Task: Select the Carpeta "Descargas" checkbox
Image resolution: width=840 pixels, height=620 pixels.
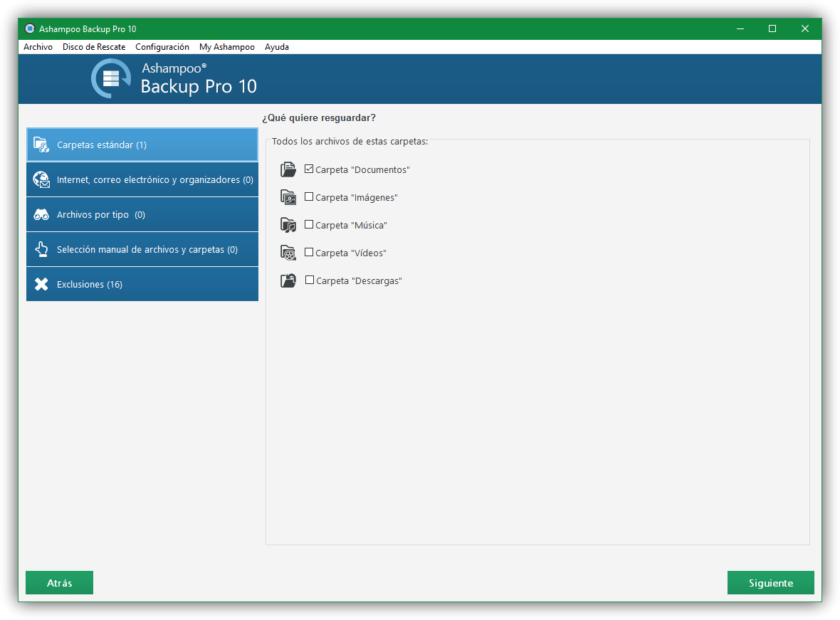Action: 310,280
